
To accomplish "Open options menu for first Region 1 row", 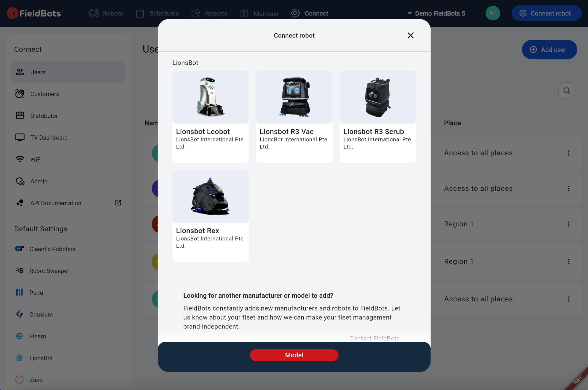I will coord(569,224).
